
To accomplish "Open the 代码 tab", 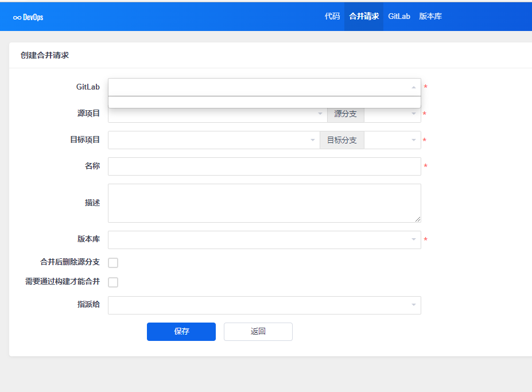I will point(332,17).
